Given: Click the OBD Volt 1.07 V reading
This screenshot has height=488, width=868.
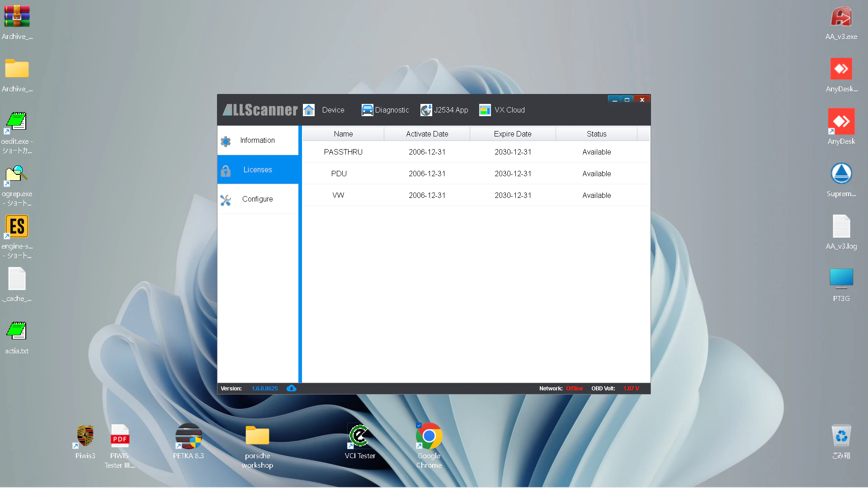Looking at the screenshot, I should click(x=631, y=389).
